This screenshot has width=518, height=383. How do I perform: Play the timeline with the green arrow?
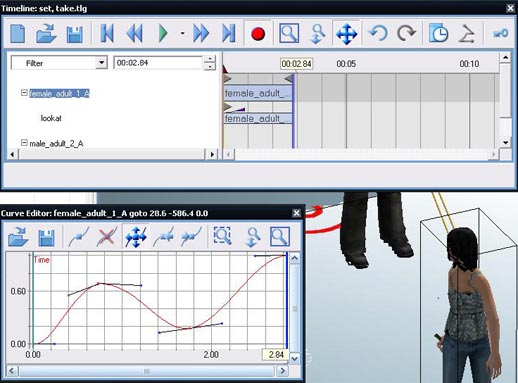(163, 33)
